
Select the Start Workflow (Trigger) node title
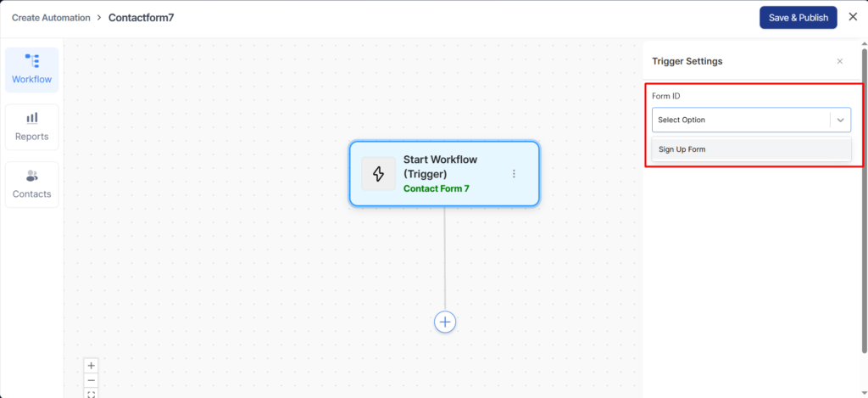439,166
